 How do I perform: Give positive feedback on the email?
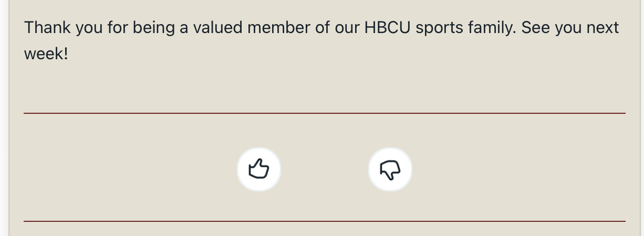[x=258, y=169]
